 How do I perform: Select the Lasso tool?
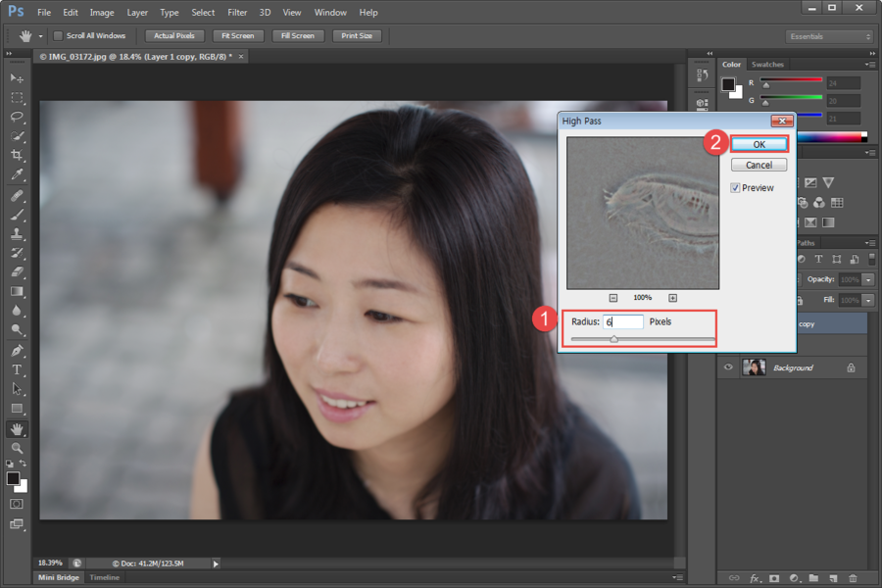click(x=17, y=117)
